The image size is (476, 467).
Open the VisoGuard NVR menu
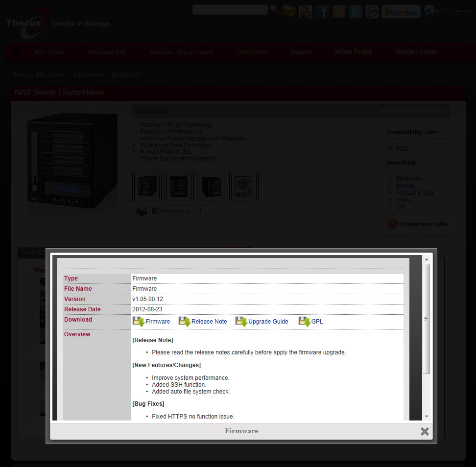coord(107,52)
